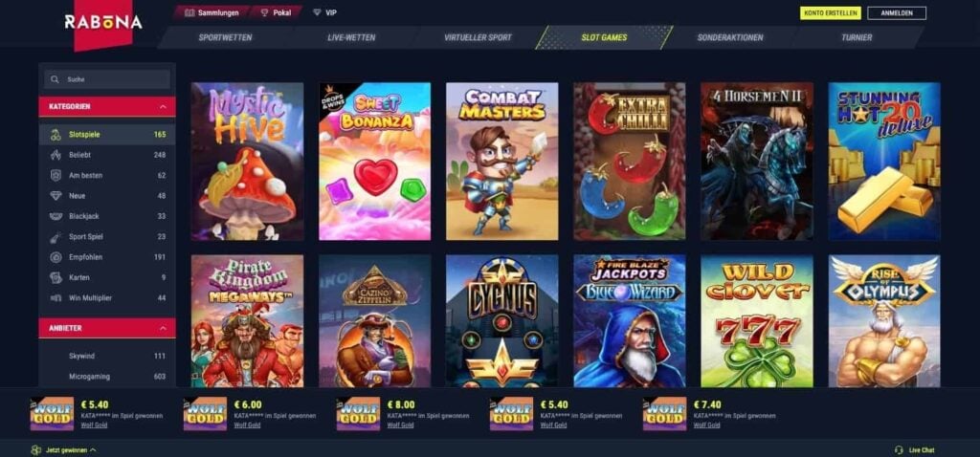Open the Sweet Bonanza game thumbnail
The height and width of the screenshot is (457, 980).
(x=374, y=161)
